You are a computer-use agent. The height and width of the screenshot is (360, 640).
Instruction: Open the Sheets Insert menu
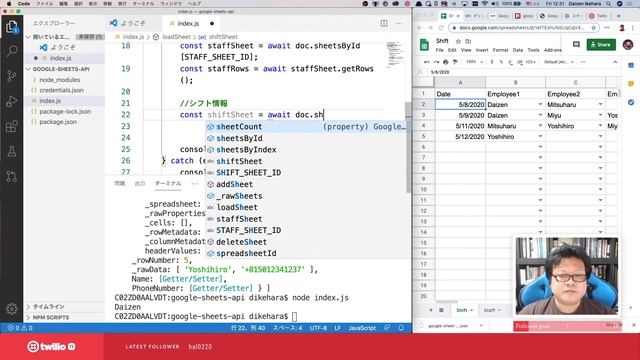click(482, 50)
